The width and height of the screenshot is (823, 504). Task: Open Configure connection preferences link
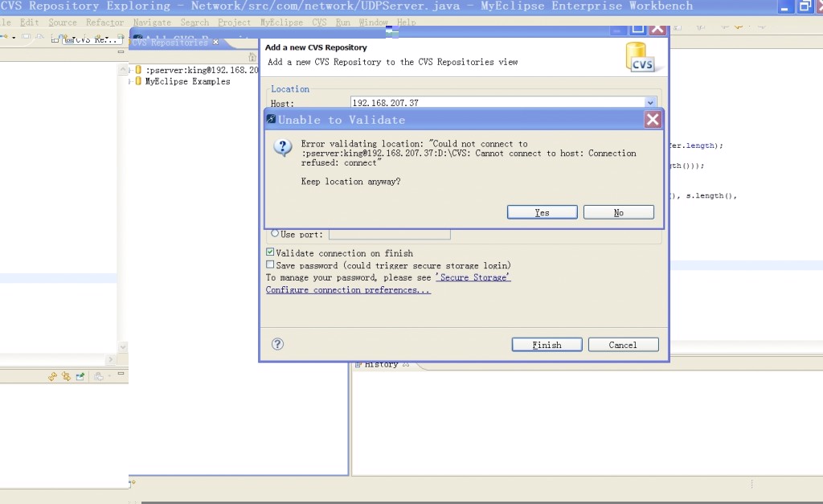click(x=348, y=290)
